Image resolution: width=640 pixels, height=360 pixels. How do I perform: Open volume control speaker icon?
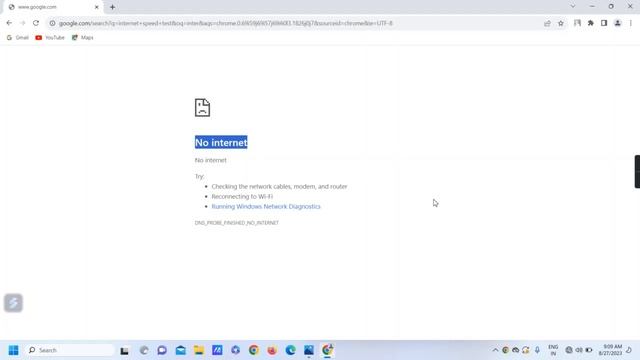pyautogui.click(x=579, y=350)
